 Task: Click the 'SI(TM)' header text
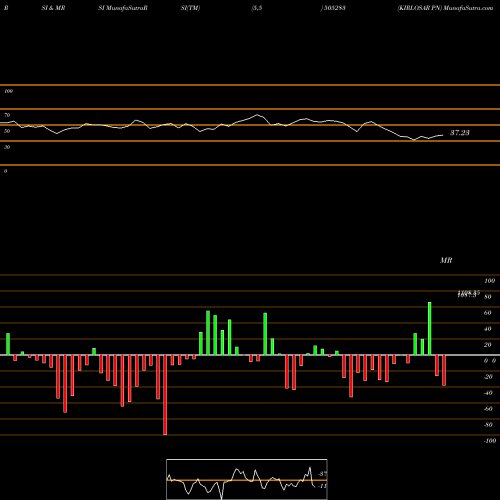(190, 8)
